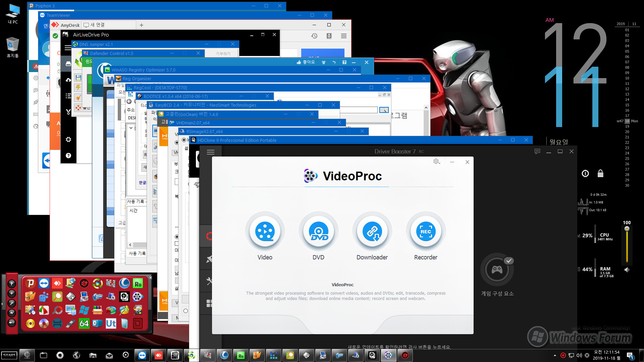Open Driver Booster feedback chat icon
This screenshot has height=362, width=644.
537,152
